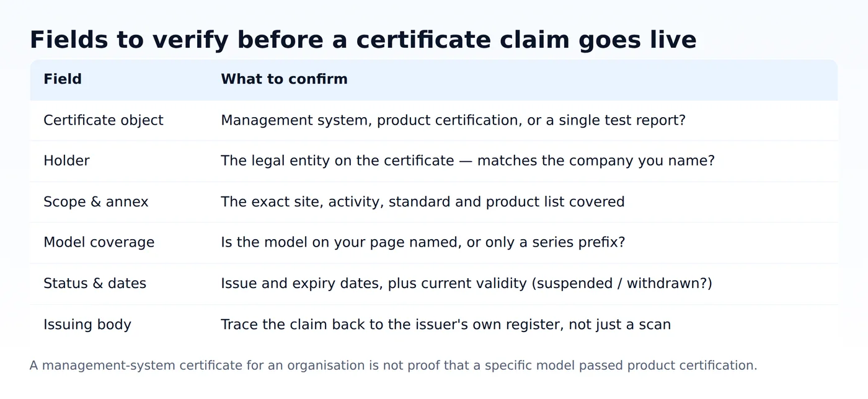Screen dimensions: 868x399
Task: Select the issue and expiry dates text
Action: pos(466,283)
